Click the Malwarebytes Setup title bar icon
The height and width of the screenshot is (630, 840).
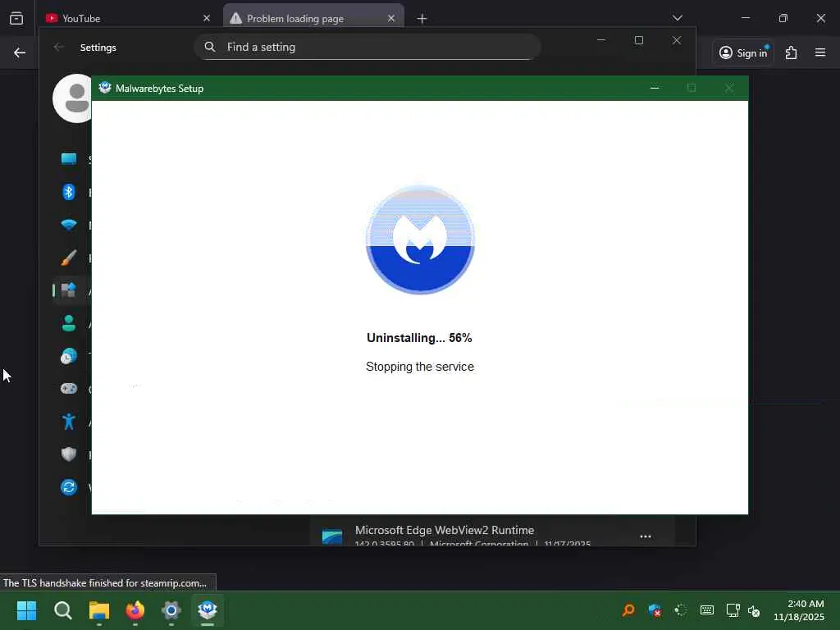tap(105, 88)
